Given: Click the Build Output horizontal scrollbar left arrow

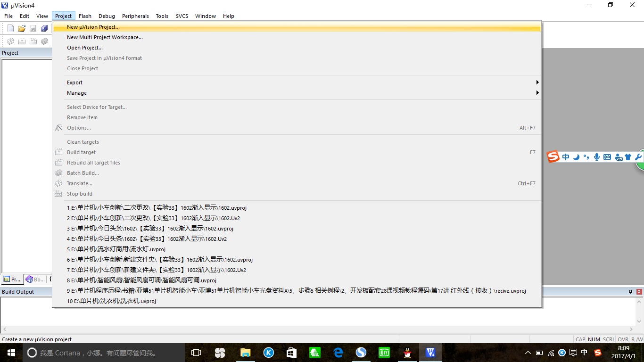Looking at the screenshot, I should 4,329.
